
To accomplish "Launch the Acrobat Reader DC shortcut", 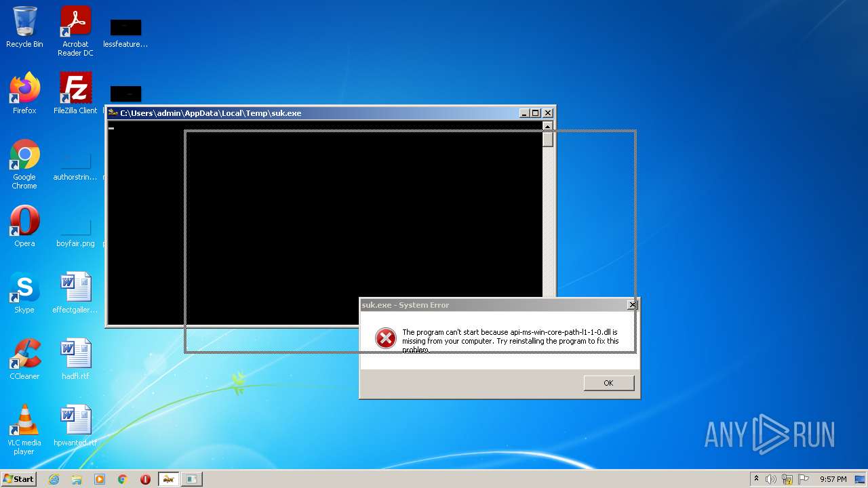I will pos(75,31).
